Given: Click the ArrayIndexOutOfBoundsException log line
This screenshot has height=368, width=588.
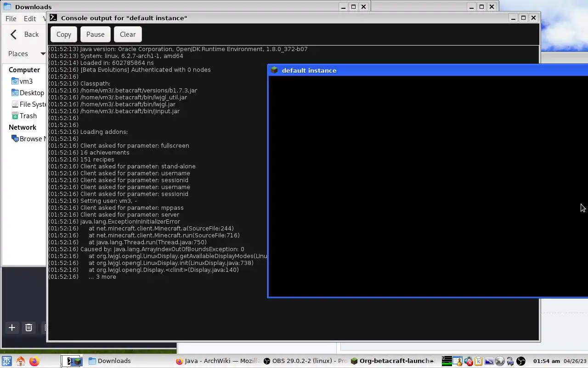Looking at the screenshot, I should (x=147, y=249).
